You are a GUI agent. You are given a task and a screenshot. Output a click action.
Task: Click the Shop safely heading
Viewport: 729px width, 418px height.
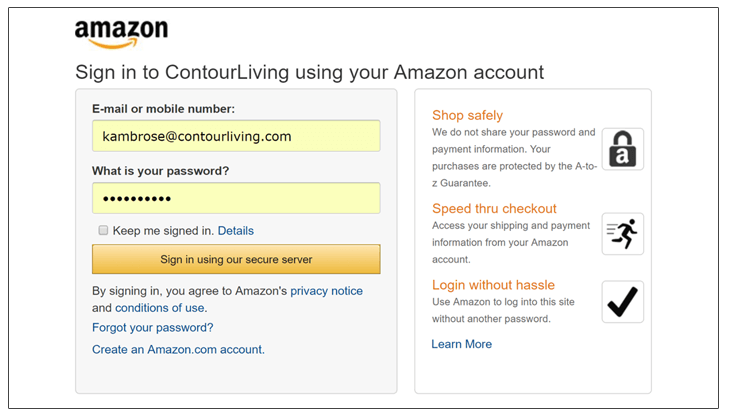(467, 115)
